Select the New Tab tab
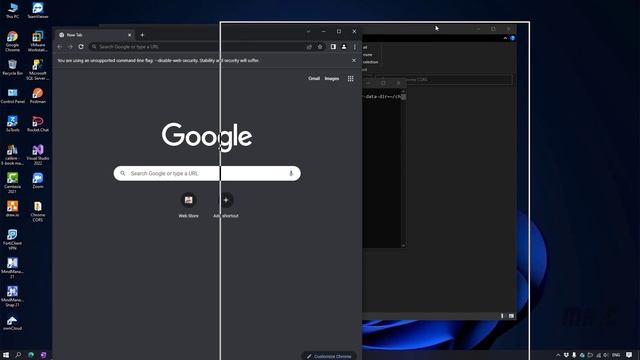 (94, 35)
